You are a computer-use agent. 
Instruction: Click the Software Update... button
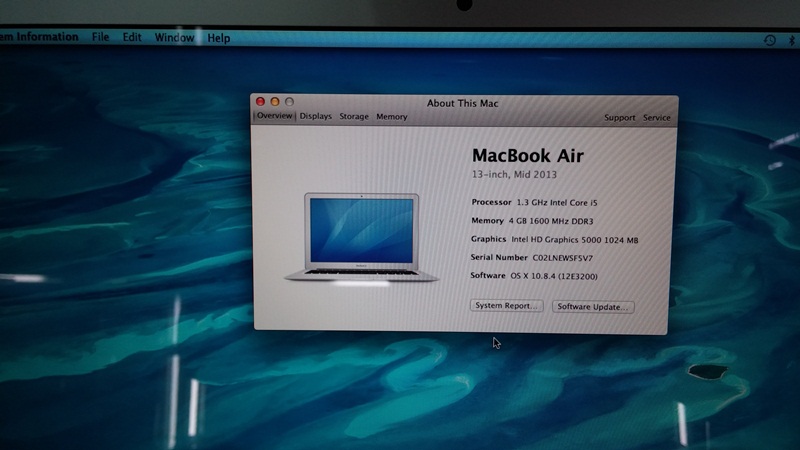click(x=593, y=307)
